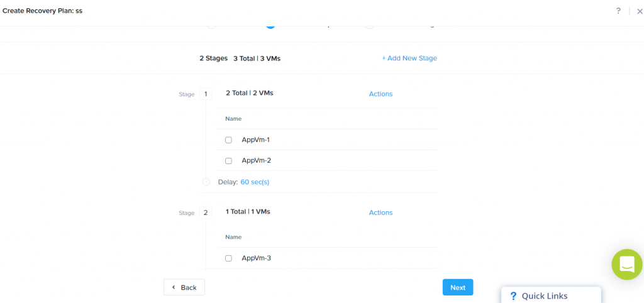
Task: Select the Stage 1 number box
Action: (x=206, y=94)
